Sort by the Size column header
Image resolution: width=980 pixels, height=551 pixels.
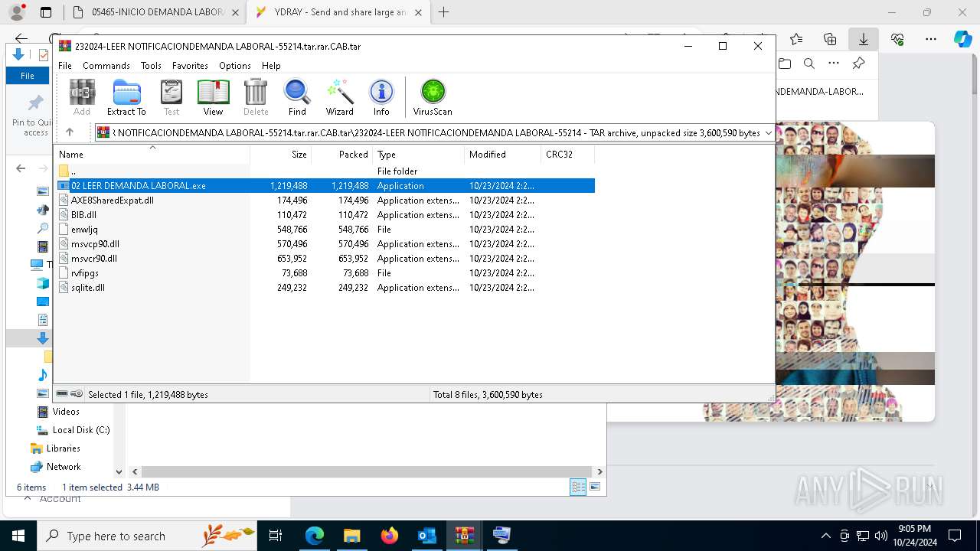280,154
